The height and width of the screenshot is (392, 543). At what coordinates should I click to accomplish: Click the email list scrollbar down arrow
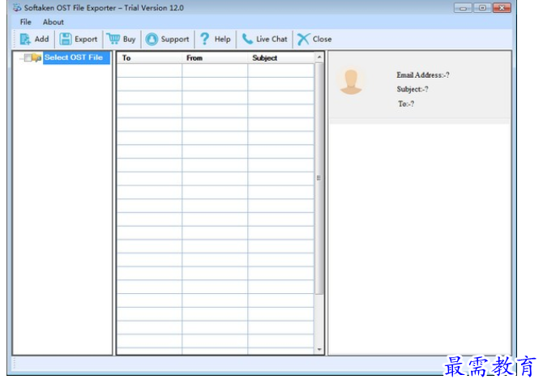(x=319, y=350)
